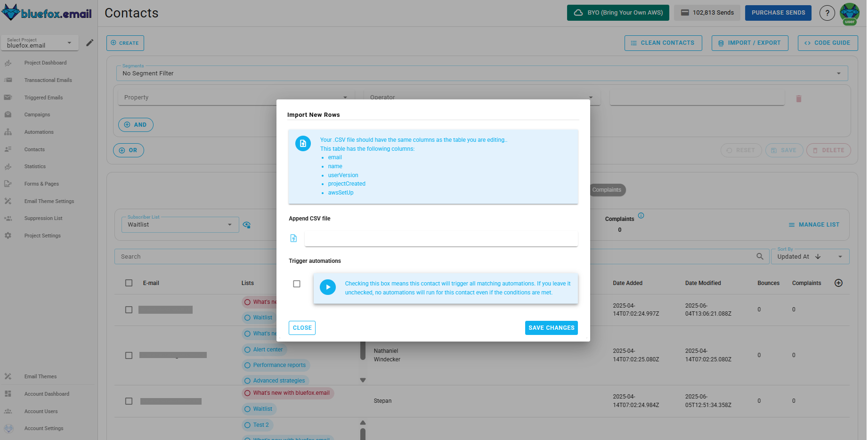This screenshot has height=440, width=868.
Task: Select the checkbox for Nathaniel Windecker's row
Action: 129,355
